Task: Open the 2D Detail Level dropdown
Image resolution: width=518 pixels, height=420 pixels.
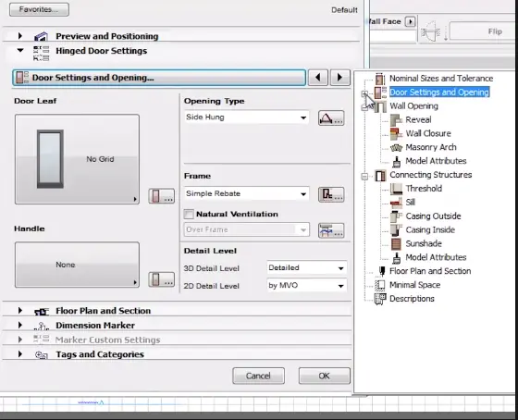Action: (306, 286)
